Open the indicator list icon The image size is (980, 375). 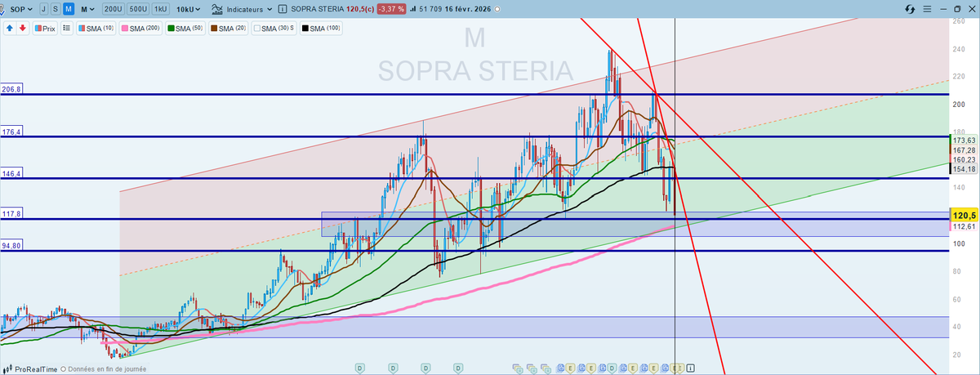(x=67, y=28)
